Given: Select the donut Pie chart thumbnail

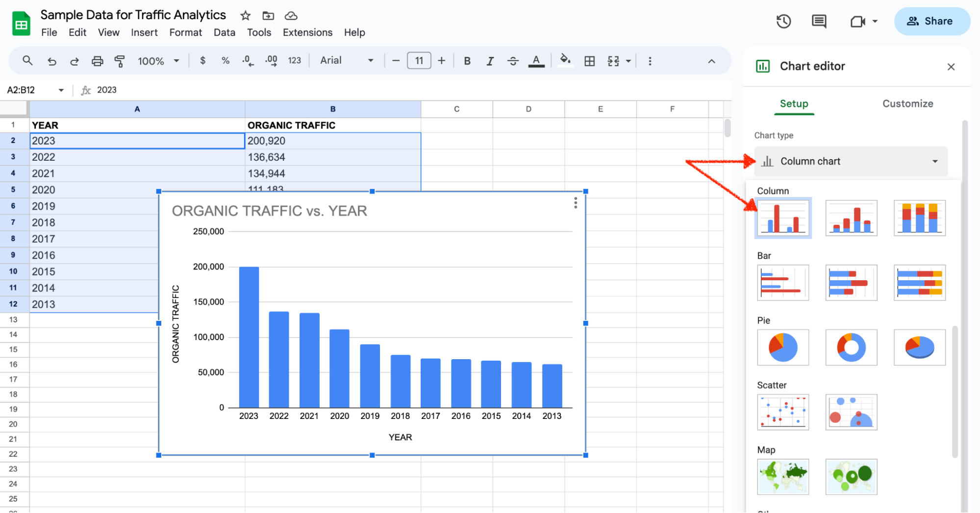Looking at the screenshot, I should [x=851, y=347].
